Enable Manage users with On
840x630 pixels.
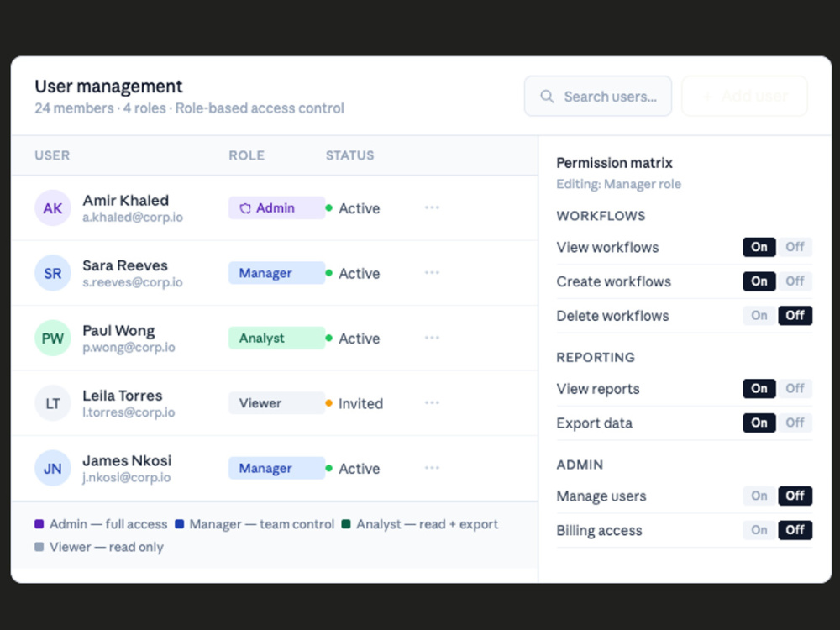pos(759,496)
